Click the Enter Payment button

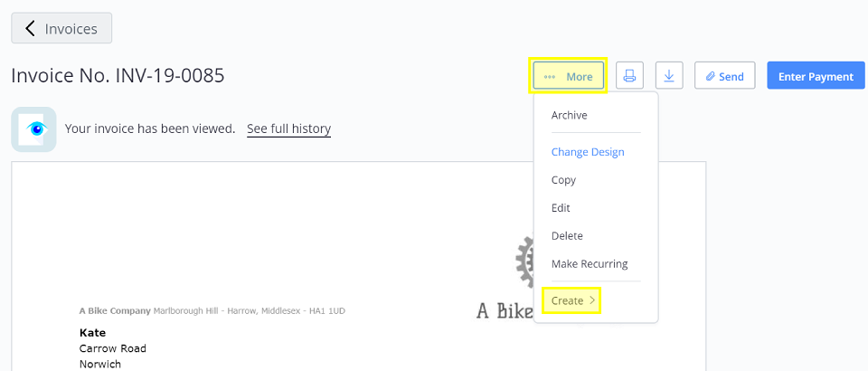[816, 75]
